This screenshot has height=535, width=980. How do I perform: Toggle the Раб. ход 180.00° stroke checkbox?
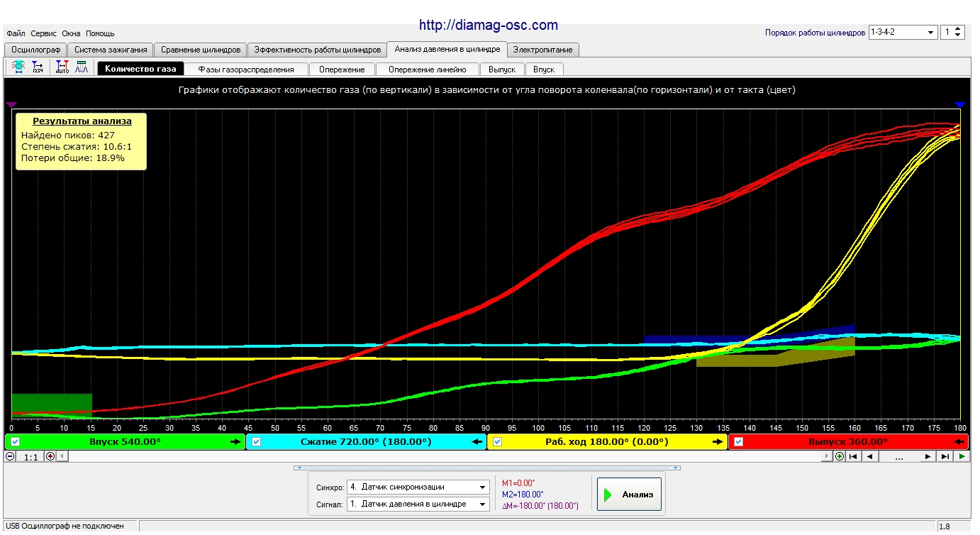pos(498,441)
